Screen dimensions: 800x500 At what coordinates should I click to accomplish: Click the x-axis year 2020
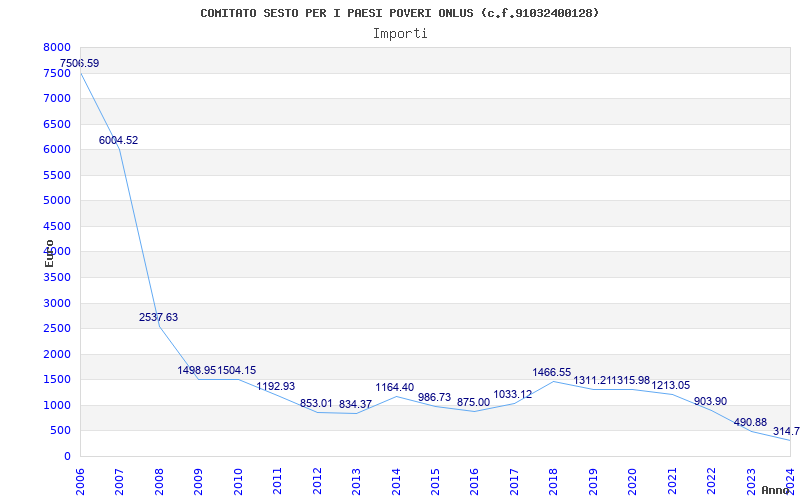pyautogui.click(x=633, y=482)
